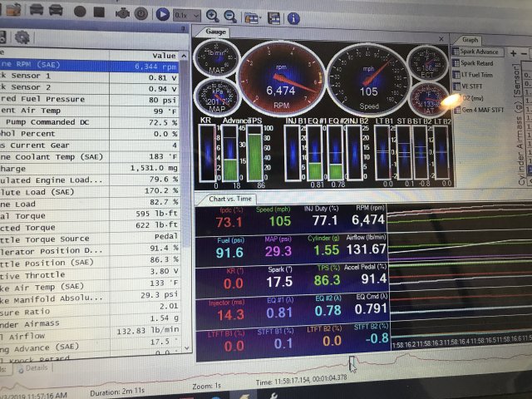Close the Gauge panel with the X
The height and width of the screenshot is (399, 532).
pos(441,39)
